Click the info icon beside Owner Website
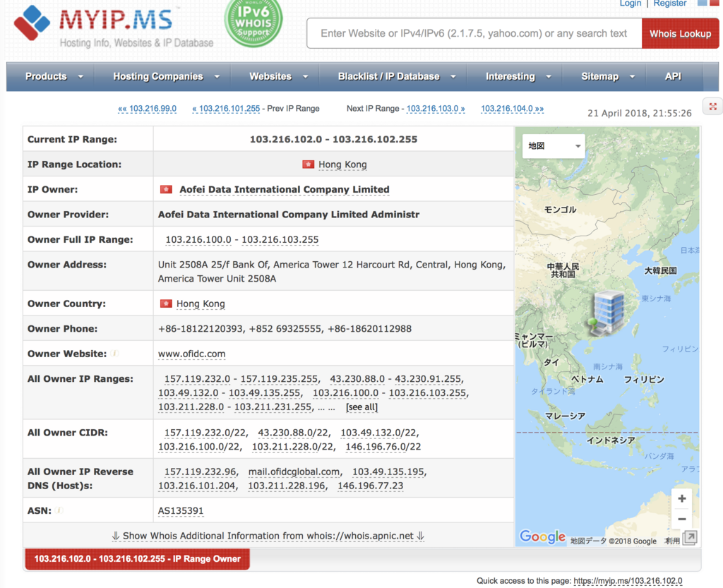The width and height of the screenshot is (723, 588). [114, 354]
